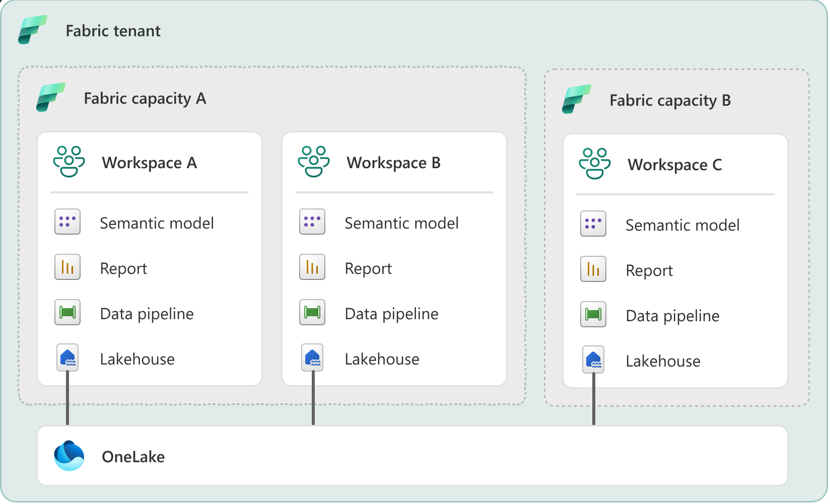
Task: Click the "Fabric tenant" title text
Action: tap(113, 31)
